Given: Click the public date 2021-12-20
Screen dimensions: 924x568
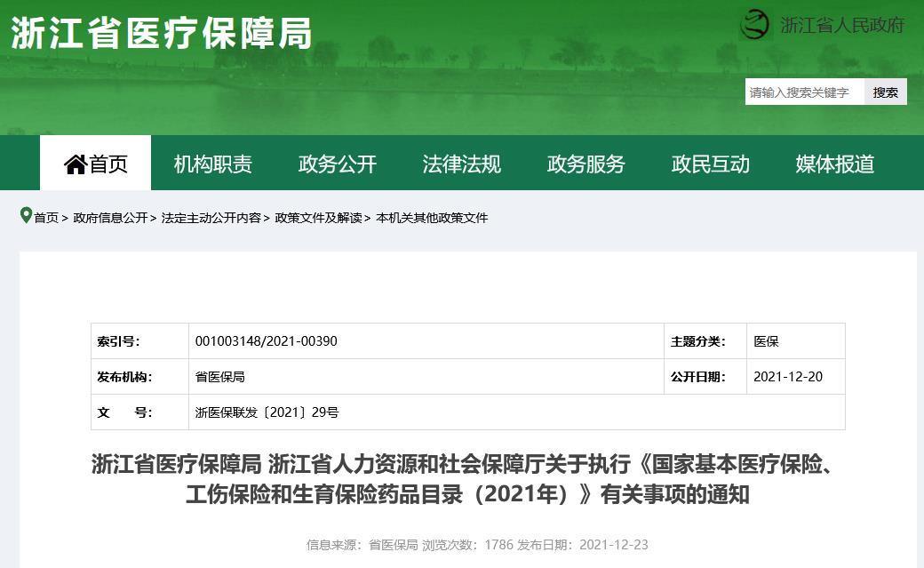Looking at the screenshot, I should coord(788,376).
